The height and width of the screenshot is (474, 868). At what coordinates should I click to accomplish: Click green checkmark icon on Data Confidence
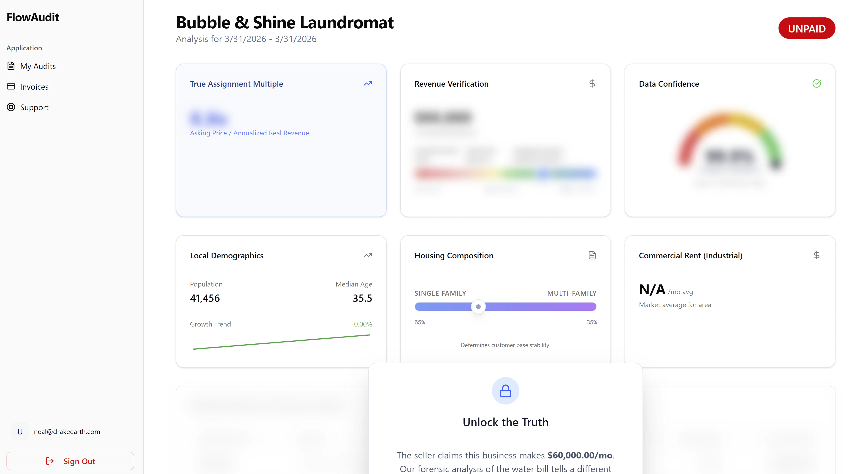pyautogui.click(x=816, y=83)
